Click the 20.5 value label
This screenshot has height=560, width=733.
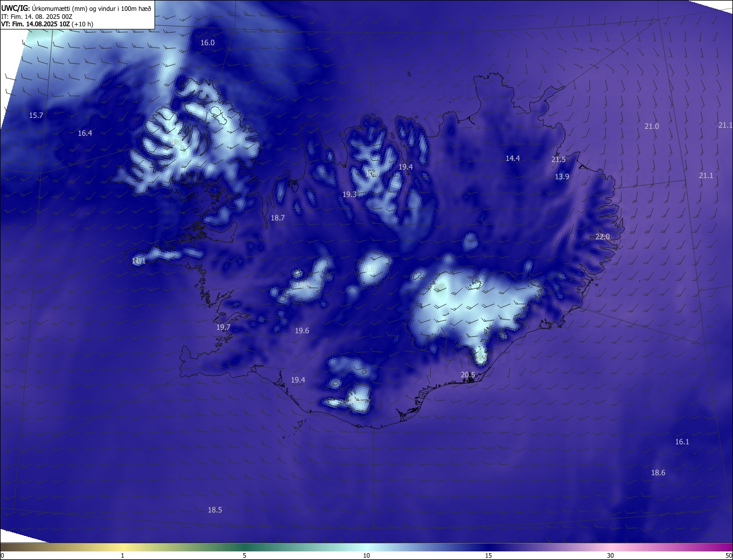pyautogui.click(x=468, y=374)
